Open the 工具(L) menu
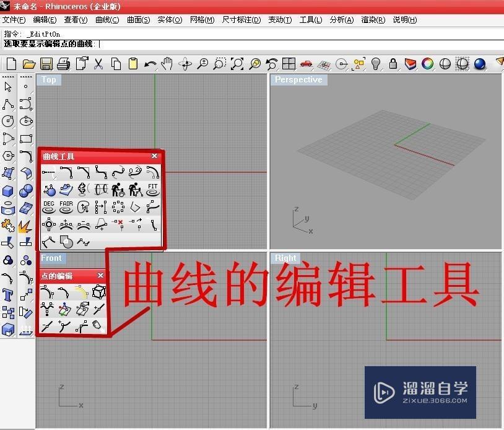 click(310, 20)
